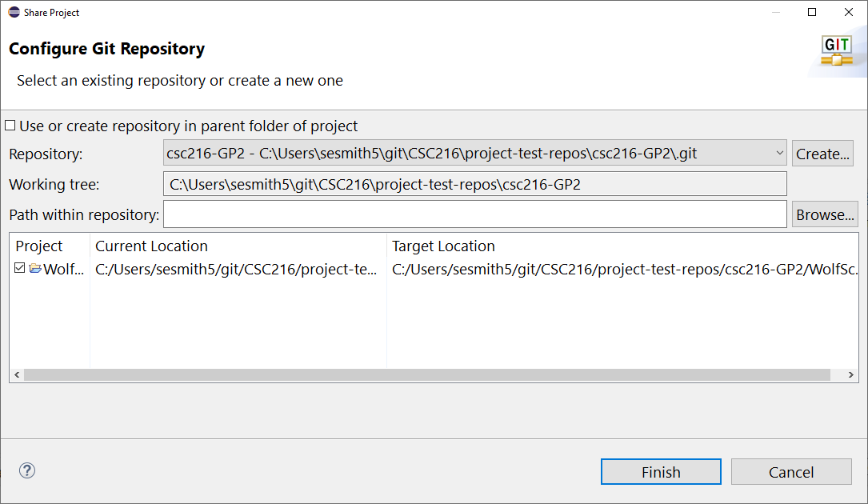The image size is (868, 504).
Task: Enable use repository in parent folder checkbox
Action: coord(10,126)
